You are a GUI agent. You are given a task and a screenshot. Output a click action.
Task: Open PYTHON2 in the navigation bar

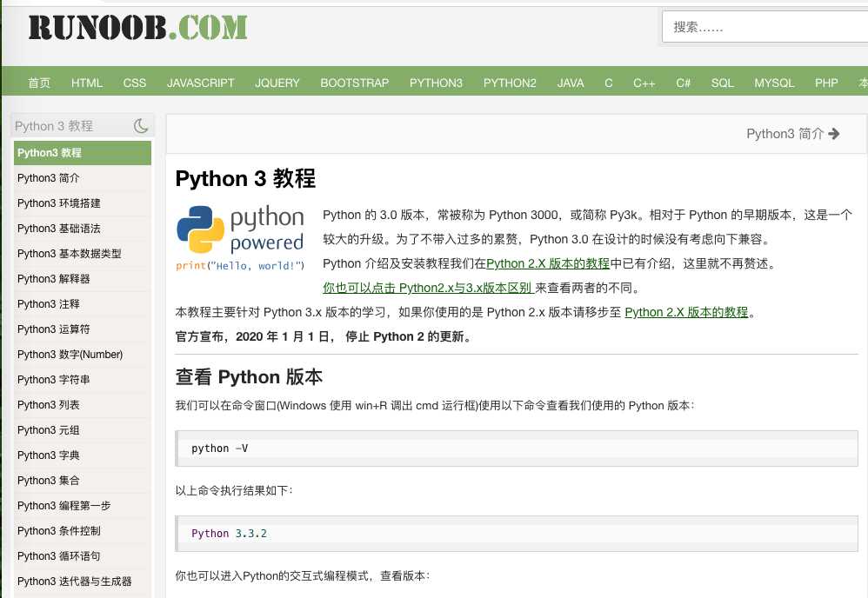pyautogui.click(x=510, y=83)
